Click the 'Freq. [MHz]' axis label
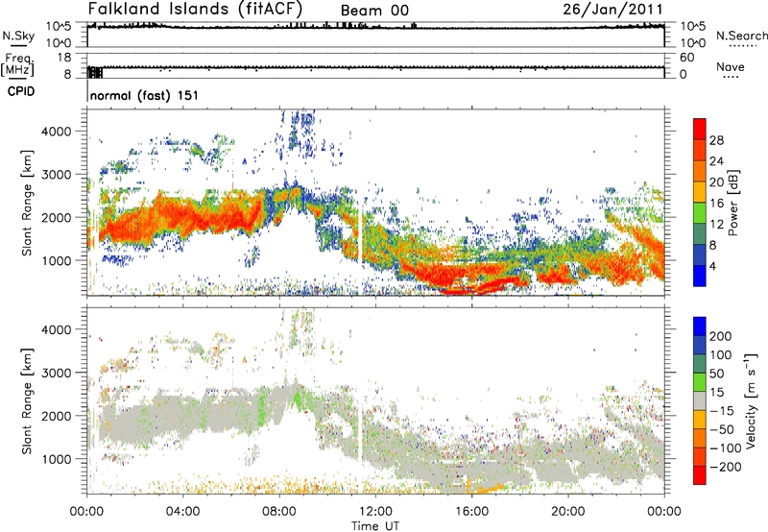The width and height of the screenshot is (768, 532). click(x=17, y=65)
